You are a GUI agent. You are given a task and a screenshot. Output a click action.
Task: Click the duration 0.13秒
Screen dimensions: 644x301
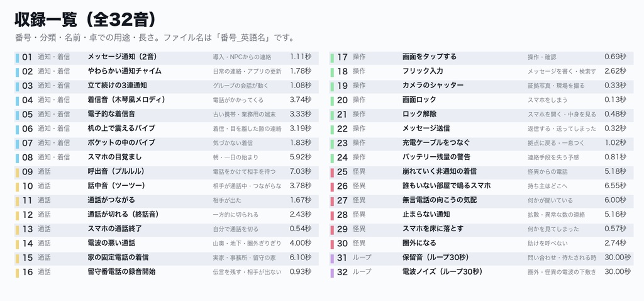point(615,100)
